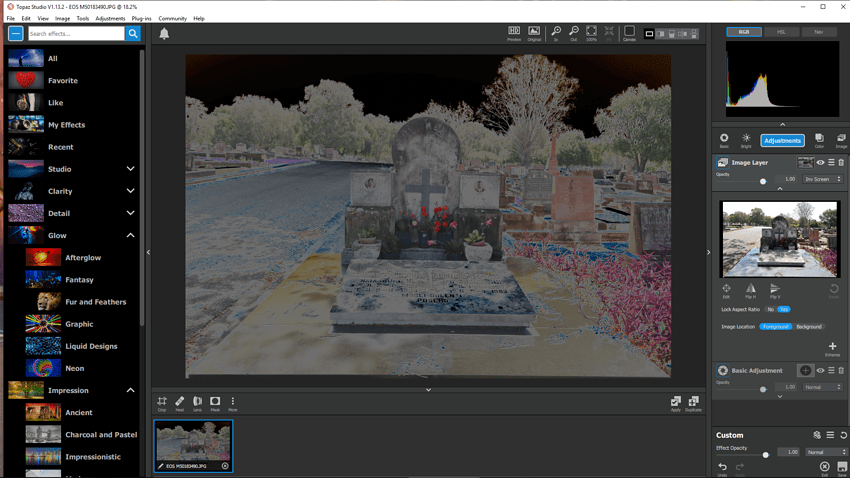Click the Effect Opacity slider handle
The height and width of the screenshot is (478, 850).
[766, 455]
